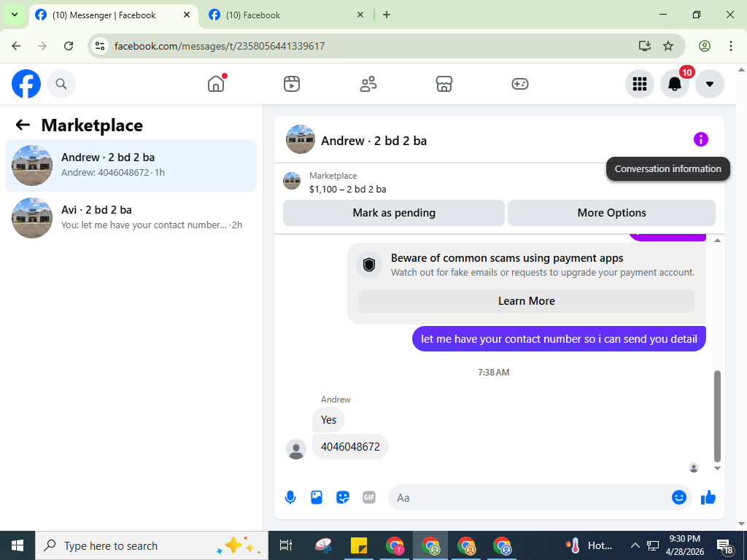The height and width of the screenshot is (560, 747).
Task: Open the Sticky Notes taskbar icon
Action: (359, 545)
